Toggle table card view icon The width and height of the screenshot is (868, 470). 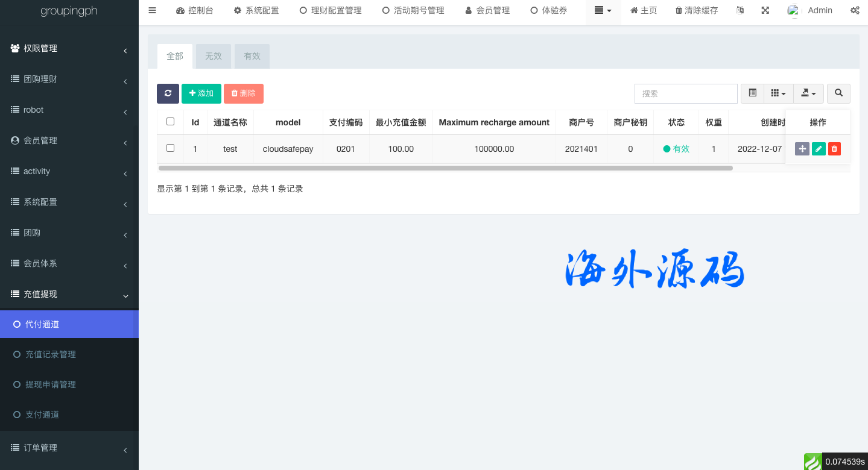click(x=752, y=93)
